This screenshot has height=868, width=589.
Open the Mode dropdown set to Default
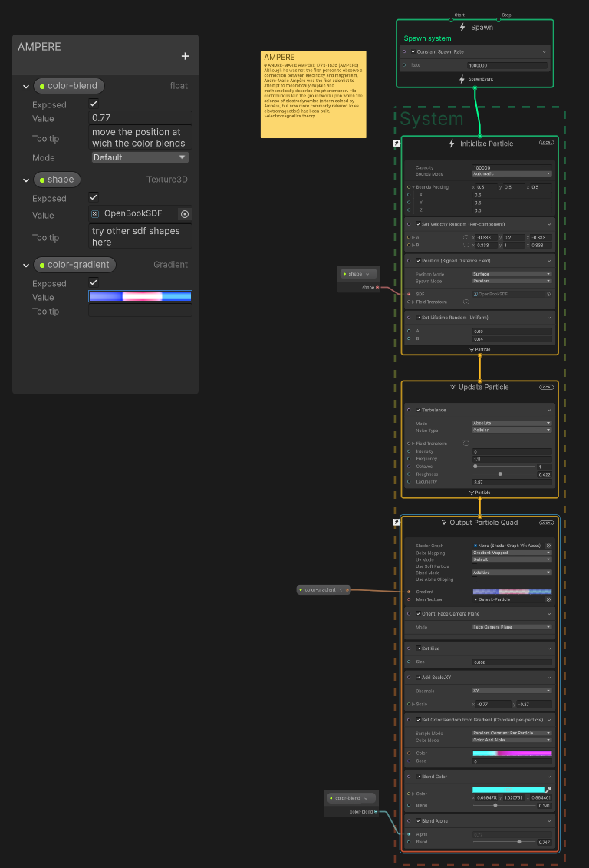(x=140, y=158)
